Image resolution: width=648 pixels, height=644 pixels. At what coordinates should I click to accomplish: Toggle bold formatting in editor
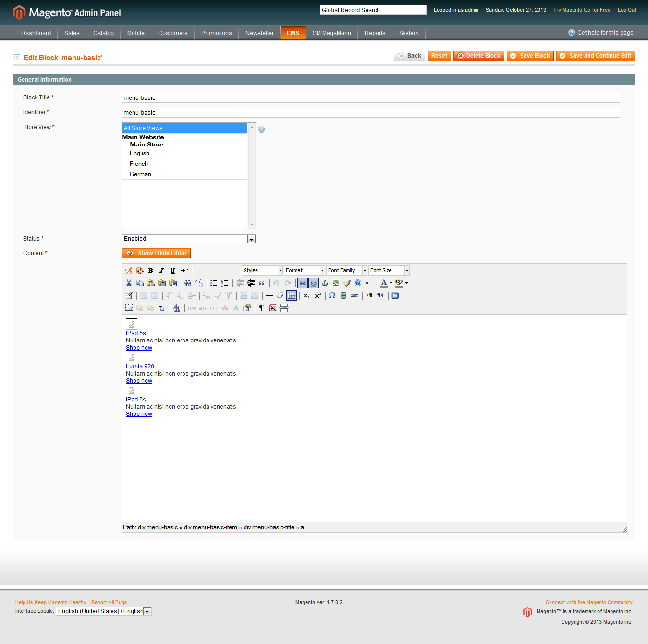(151, 271)
